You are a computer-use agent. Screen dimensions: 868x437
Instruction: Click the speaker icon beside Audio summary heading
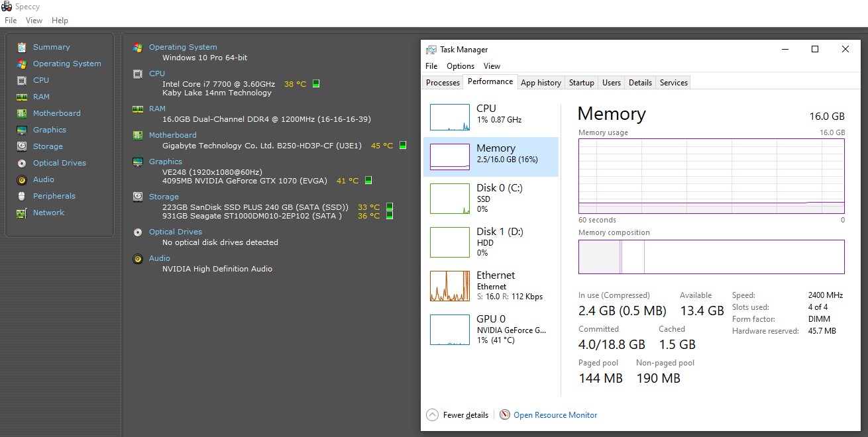point(138,258)
